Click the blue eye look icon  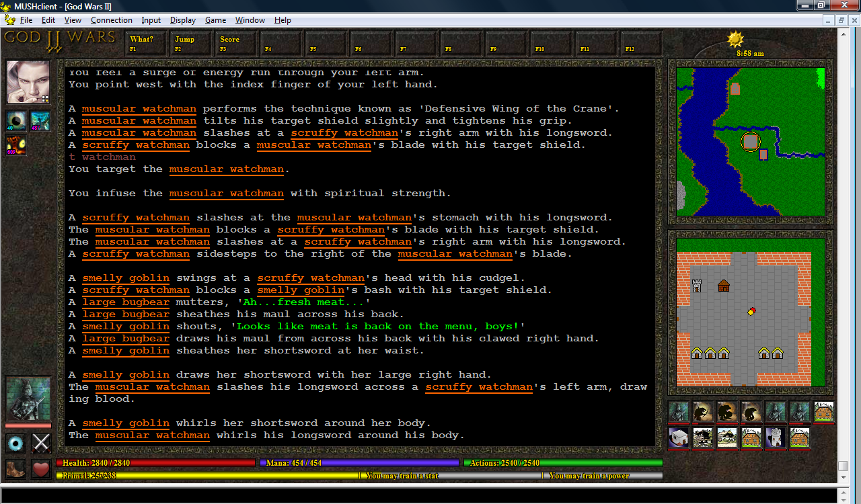click(16, 443)
